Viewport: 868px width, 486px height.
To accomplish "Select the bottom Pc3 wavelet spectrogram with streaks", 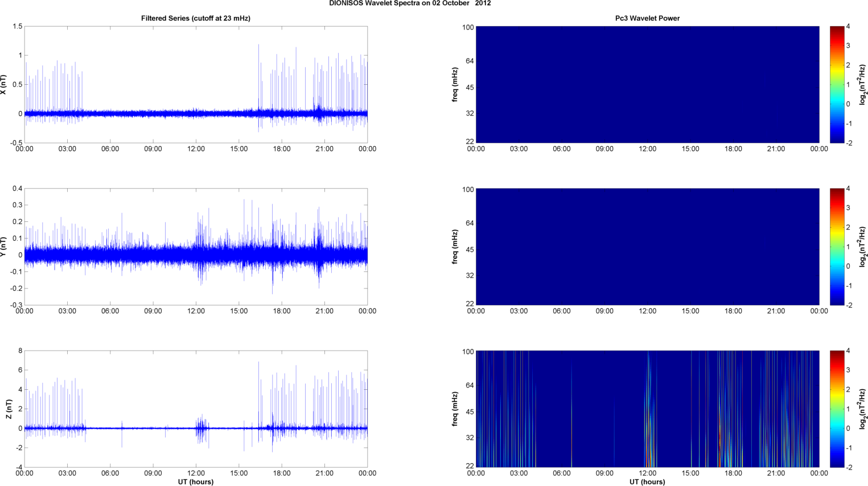I will pyautogui.click(x=647, y=409).
